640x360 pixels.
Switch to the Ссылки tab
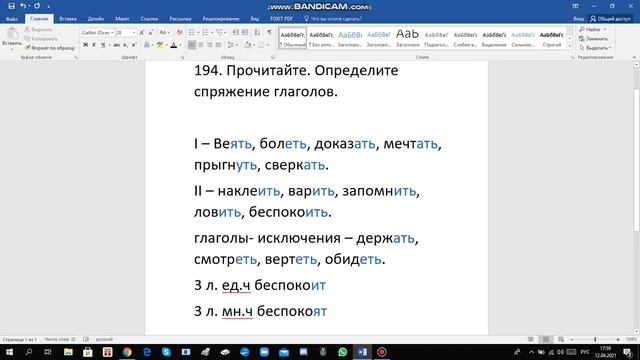[x=149, y=19]
